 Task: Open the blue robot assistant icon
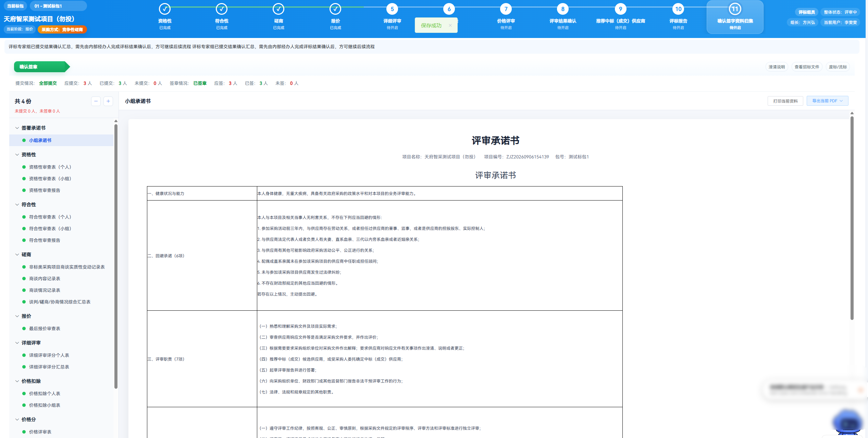click(847, 423)
